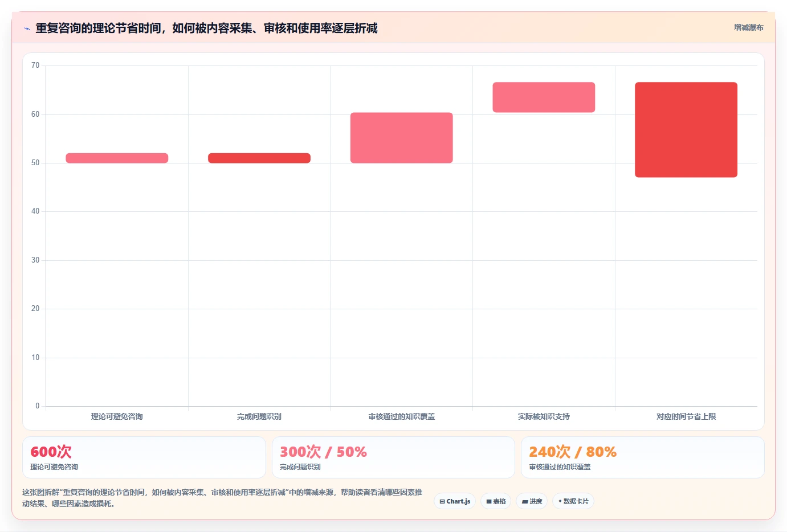Click the chart title about 重复咨询的理论节省时间
This screenshot has height=532, width=787.
(206, 28)
